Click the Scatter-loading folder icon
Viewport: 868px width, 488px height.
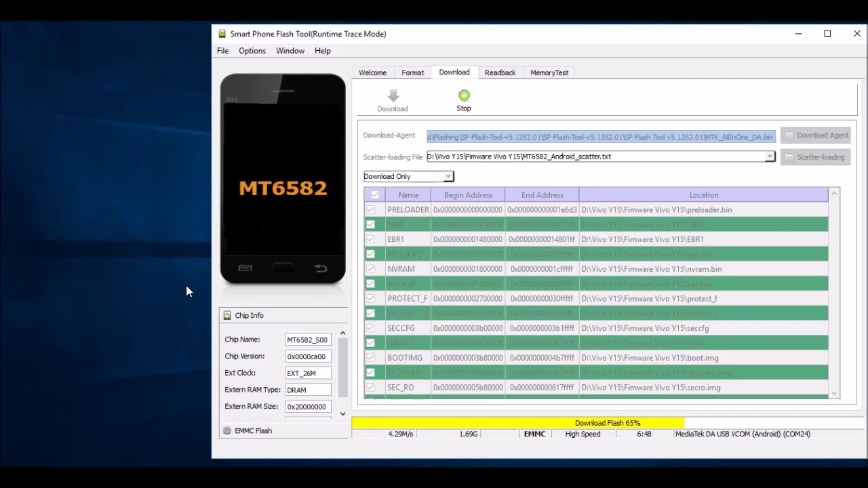[789, 157]
